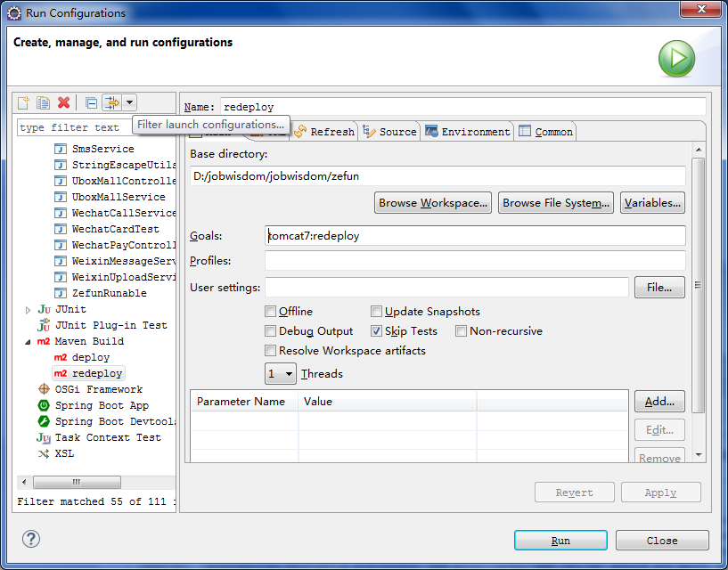
Task: Click the green Run arrow icon
Action: (676, 59)
